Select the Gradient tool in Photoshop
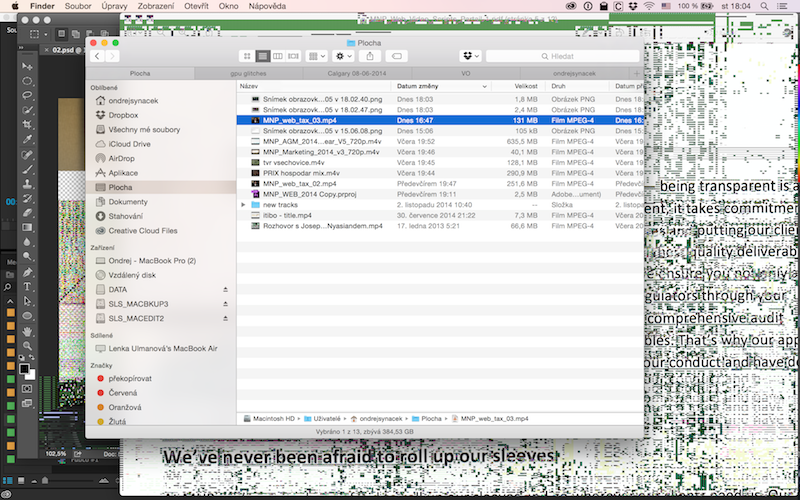This screenshot has height=500, width=800. [27, 228]
